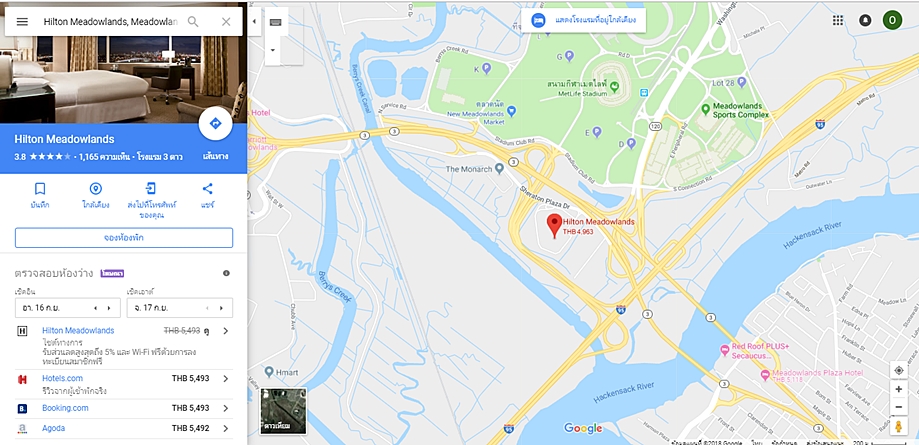The image size is (919, 445).
Task: Open the Nearby pin icon
Action: tap(96, 189)
